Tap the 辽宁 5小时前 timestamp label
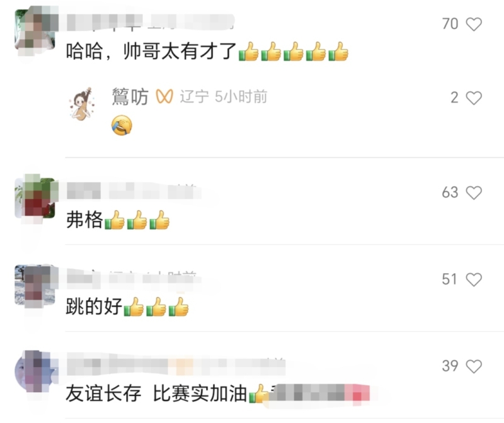Image resolution: width=504 pixels, height=423 pixels. point(224,97)
